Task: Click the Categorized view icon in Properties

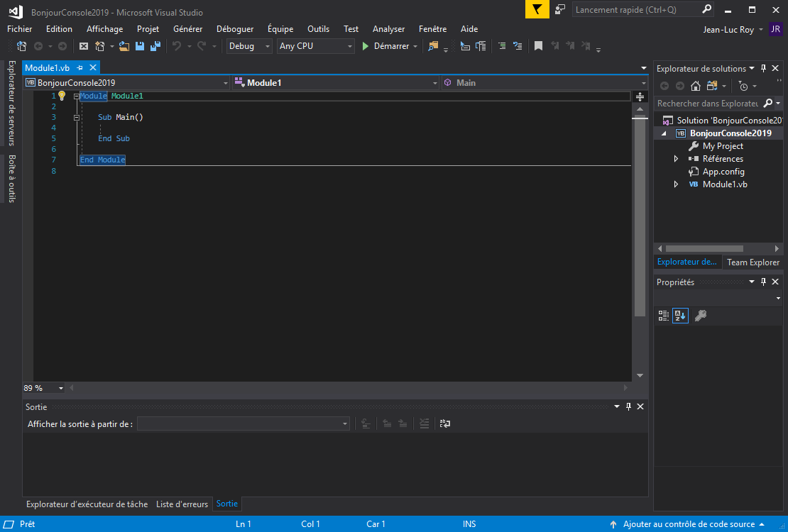Action: (664, 316)
